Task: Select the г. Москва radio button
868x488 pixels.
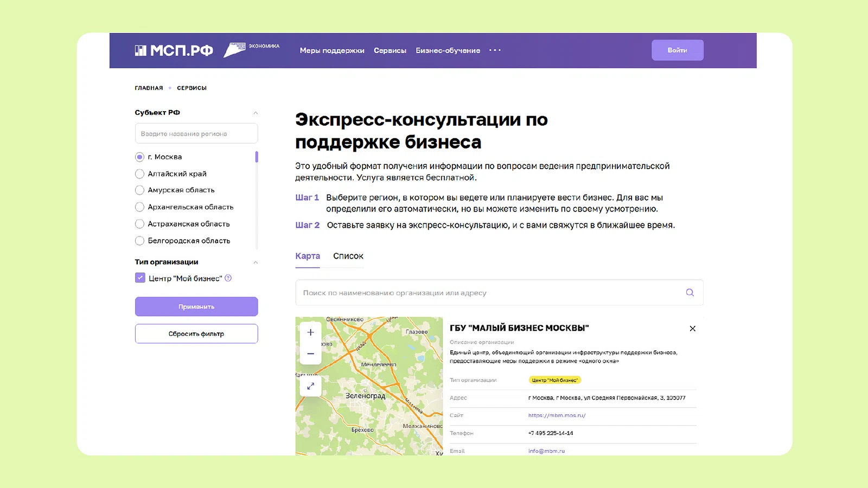Action: click(139, 157)
